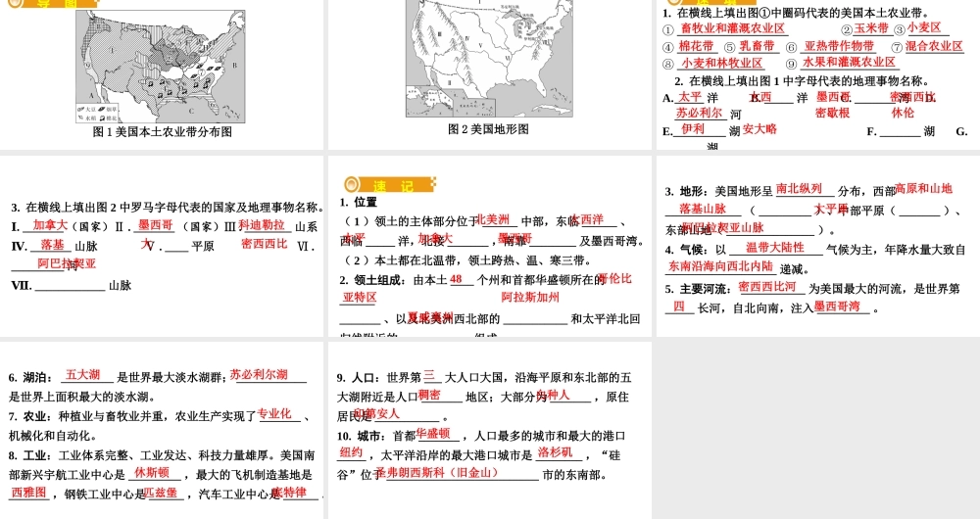Open the US agricultural belt distribution map
The width and height of the screenshot is (980, 519).
[x=161, y=67]
